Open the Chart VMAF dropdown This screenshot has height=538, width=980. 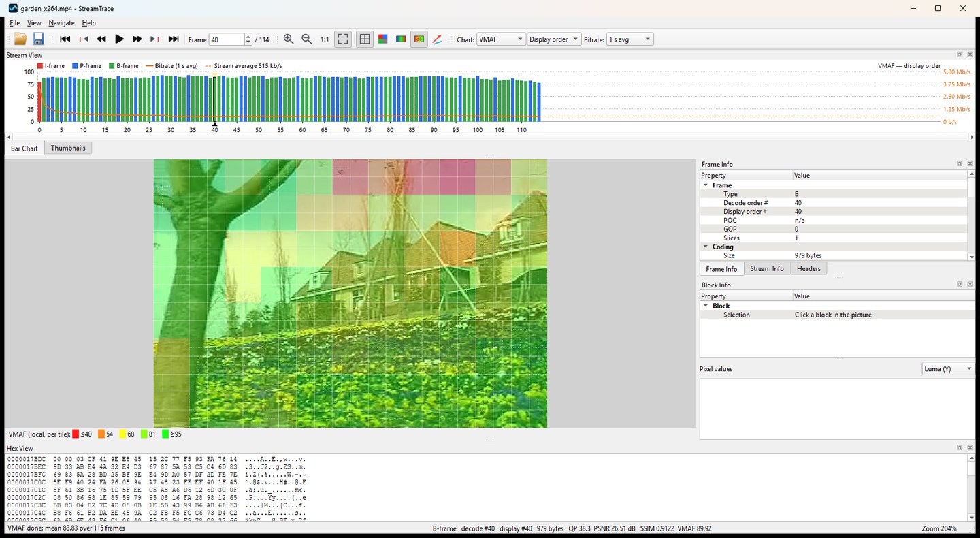(x=502, y=39)
